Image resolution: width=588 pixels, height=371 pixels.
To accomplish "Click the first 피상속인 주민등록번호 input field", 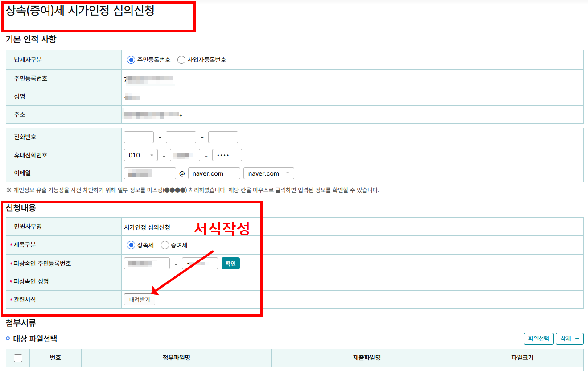I will click(x=147, y=264).
